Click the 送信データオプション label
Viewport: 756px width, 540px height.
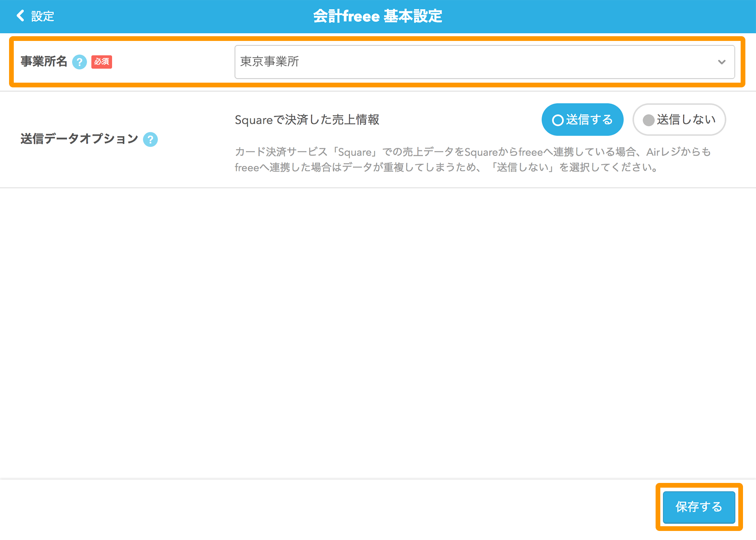click(x=79, y=139)
